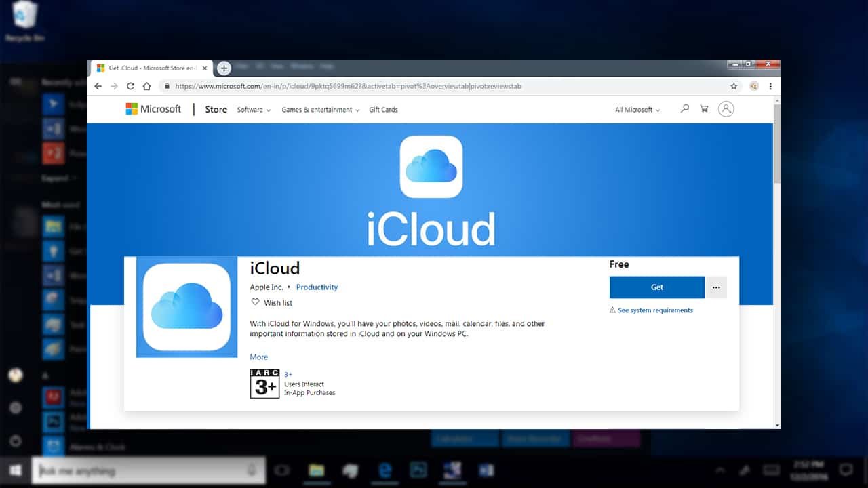
Task: Click the IARC 3+ rating badge
Action: (264, 384)
